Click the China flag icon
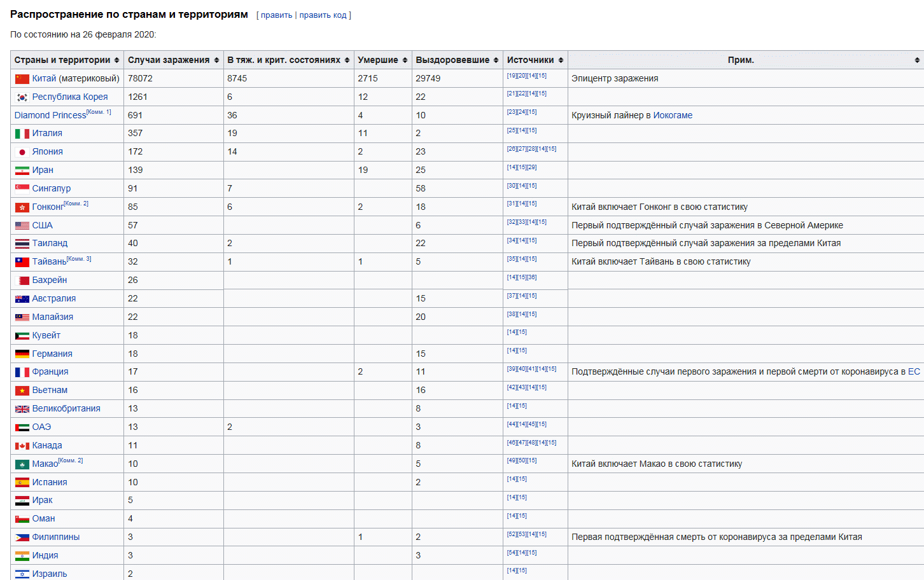Screen dimensions: 924x580 [22, 79]
